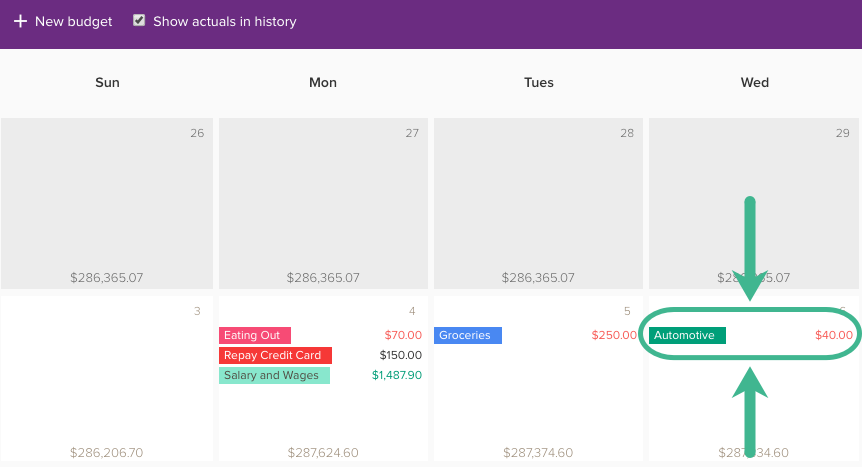Click the $287,374.60 balance on Tuesday 5

538,453
